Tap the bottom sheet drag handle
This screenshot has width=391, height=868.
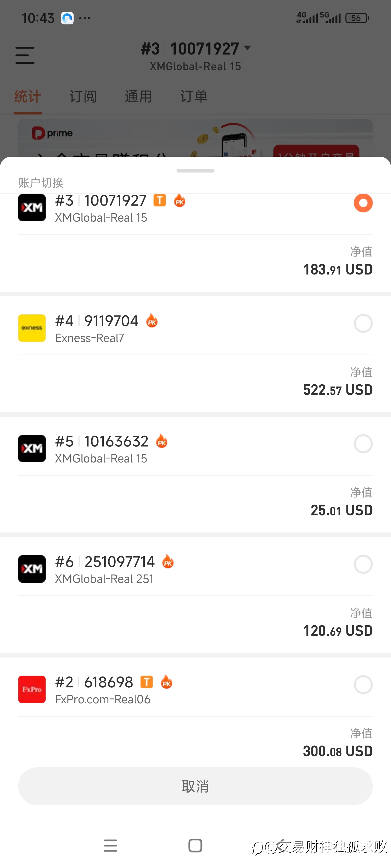195,171
